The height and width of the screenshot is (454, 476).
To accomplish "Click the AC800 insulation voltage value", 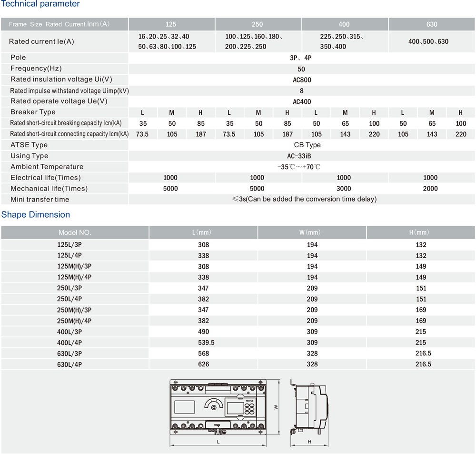I will (x=302, y=80).
